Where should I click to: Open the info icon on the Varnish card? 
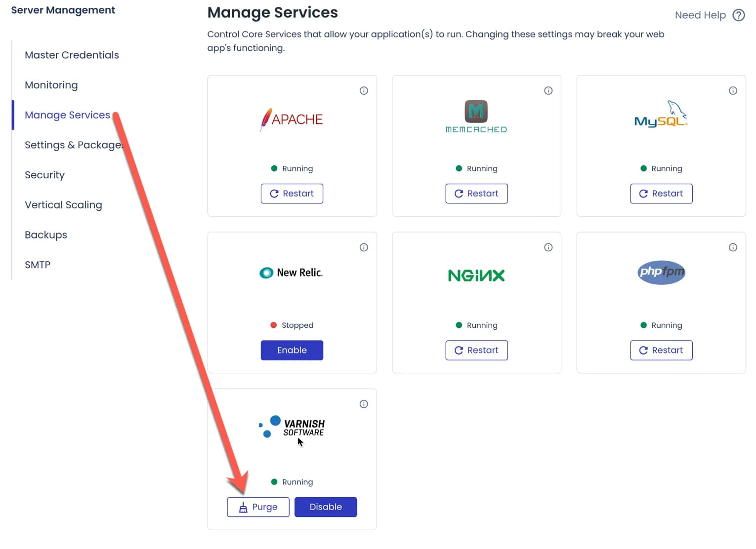tap(364, 404)
